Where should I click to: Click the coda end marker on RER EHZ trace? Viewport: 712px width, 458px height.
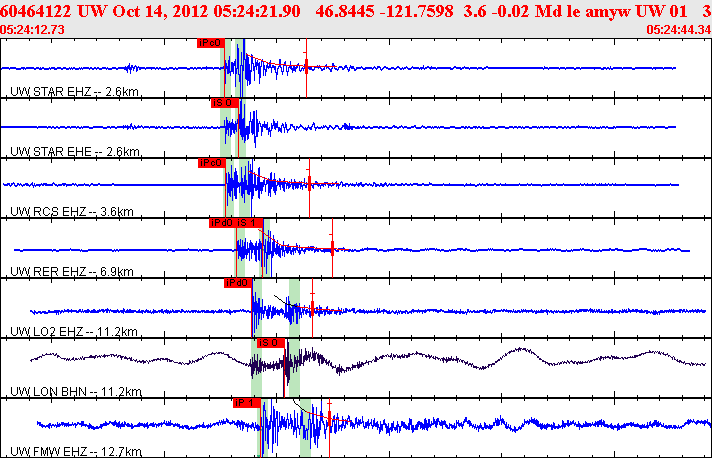[x=332, y=248]
